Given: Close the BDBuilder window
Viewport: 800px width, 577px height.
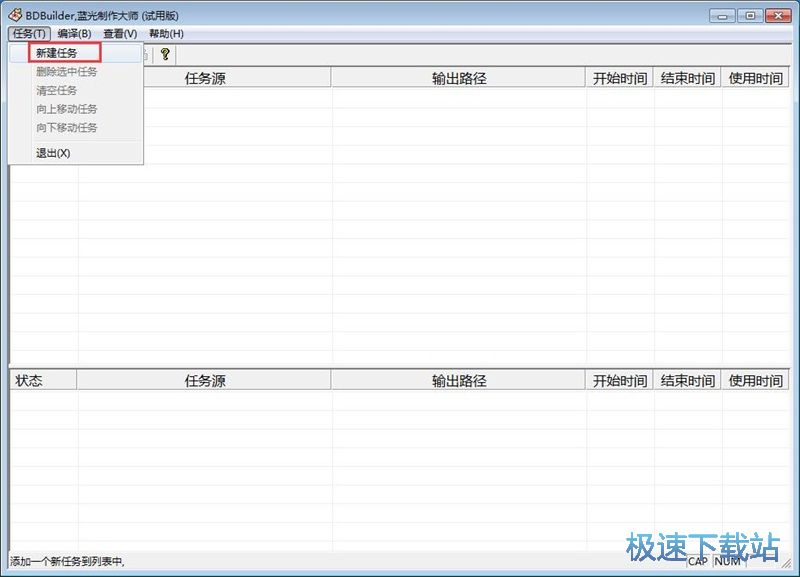Looking at the screenshot, I should [778, 16].
